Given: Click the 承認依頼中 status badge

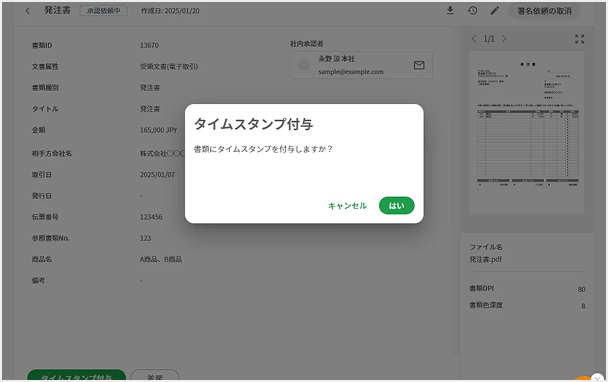Looking at the screenshot, I should pyautogui.click(x=104, y=11).
